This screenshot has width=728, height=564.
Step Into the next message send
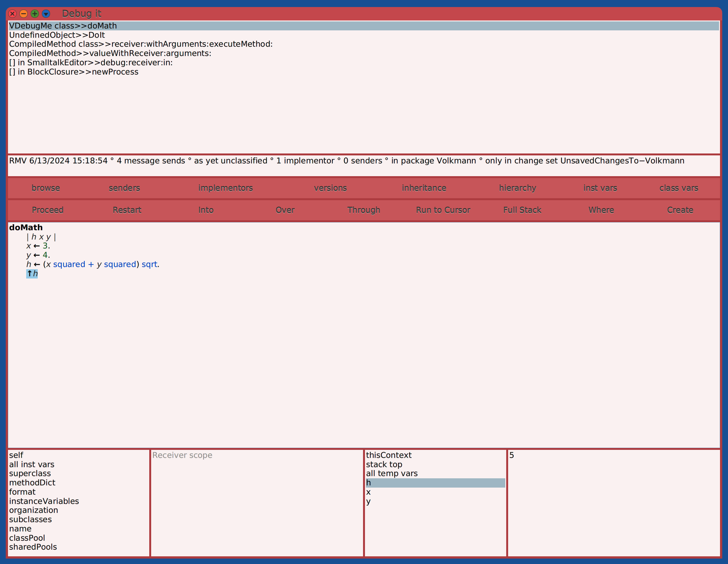[205, 210]
